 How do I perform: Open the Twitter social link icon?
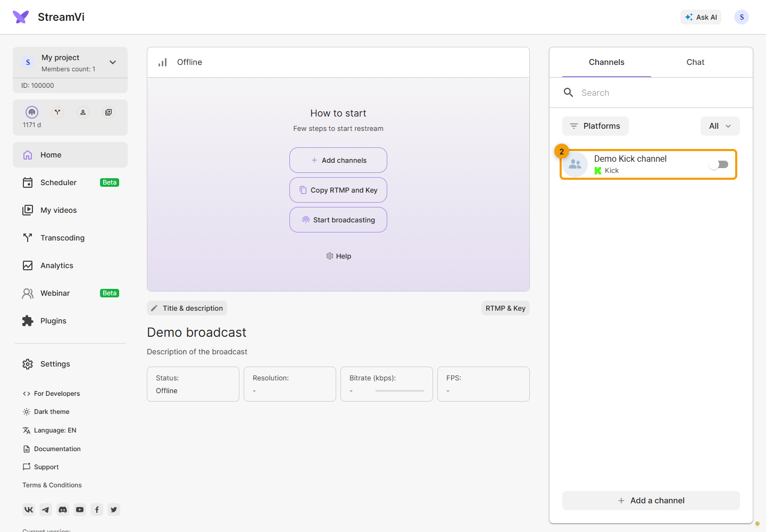(x=114, y=510)
